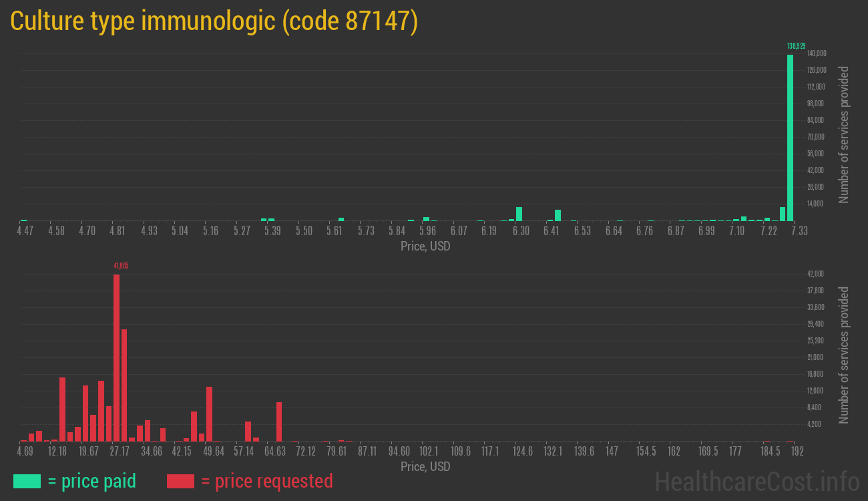This screenshot has height=501, width=868.
Task: Click the '7.33' tick label on top x-axis
Action: (799, 230)
